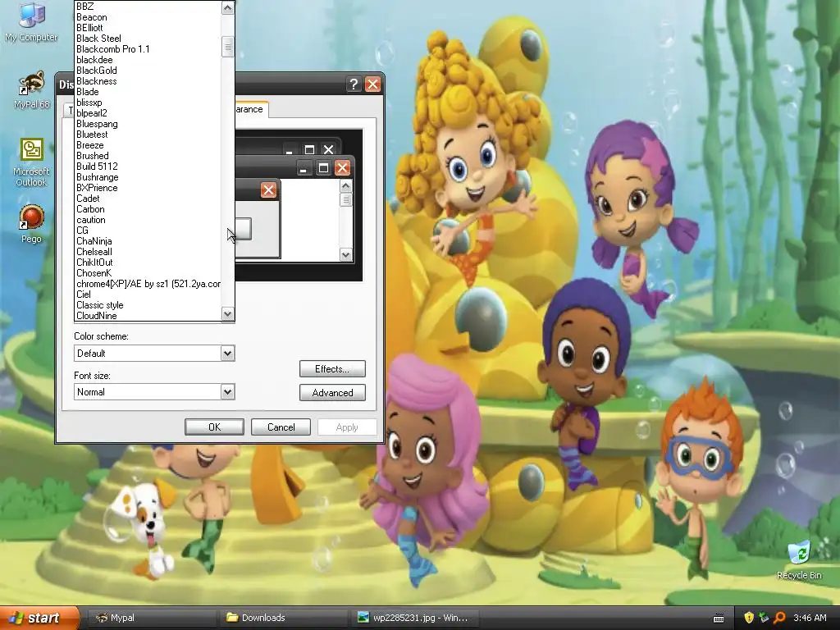Viewport: 840px width, 630px height.
Task: Select Brushed in the style list
Action: (x=148, y=156)
